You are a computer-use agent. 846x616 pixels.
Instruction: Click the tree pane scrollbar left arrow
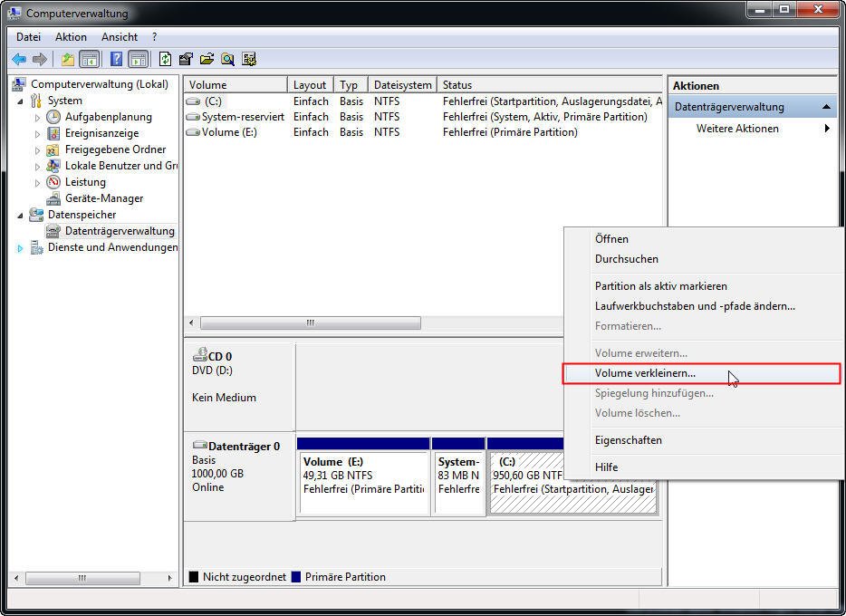coord(16,578)
